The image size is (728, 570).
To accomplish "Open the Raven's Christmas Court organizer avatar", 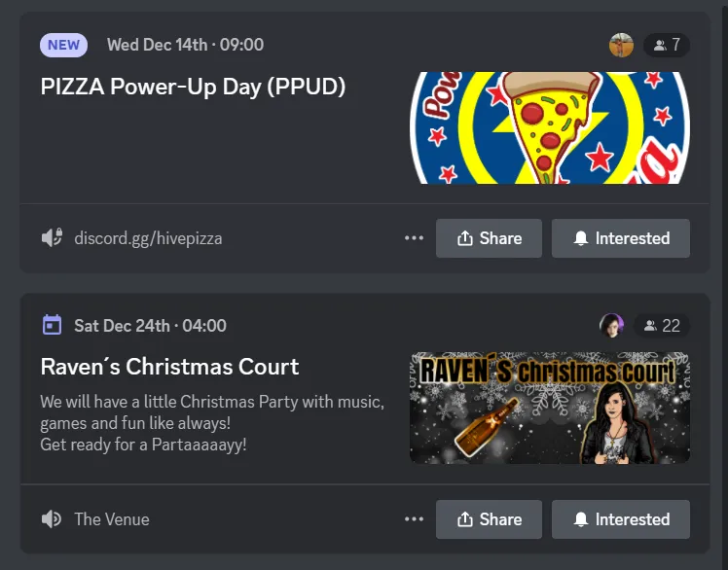I will [x=611, y=326].
